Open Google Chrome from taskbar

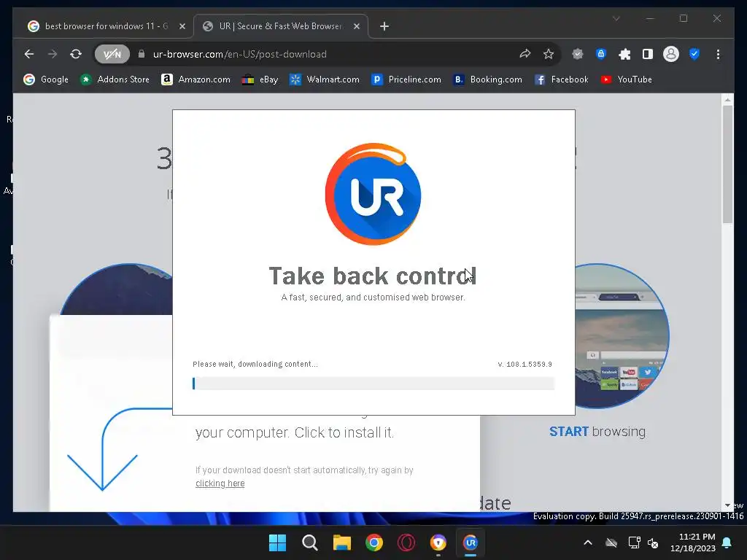pos(374,542)
